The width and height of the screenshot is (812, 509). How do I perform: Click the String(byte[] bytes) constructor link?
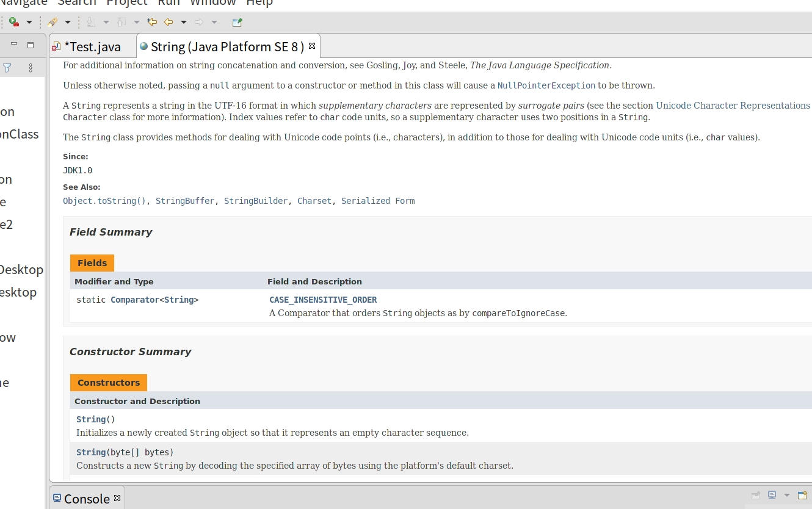(x=91, y=452)
